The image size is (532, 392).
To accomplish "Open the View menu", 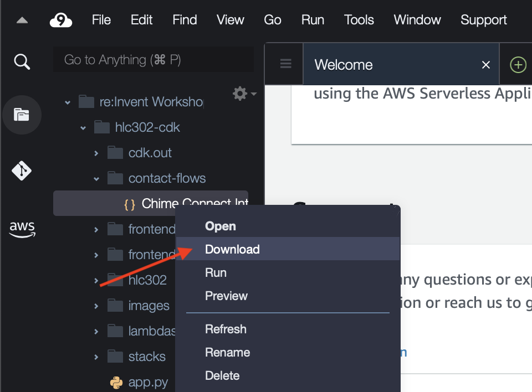I will click(231, 20).
